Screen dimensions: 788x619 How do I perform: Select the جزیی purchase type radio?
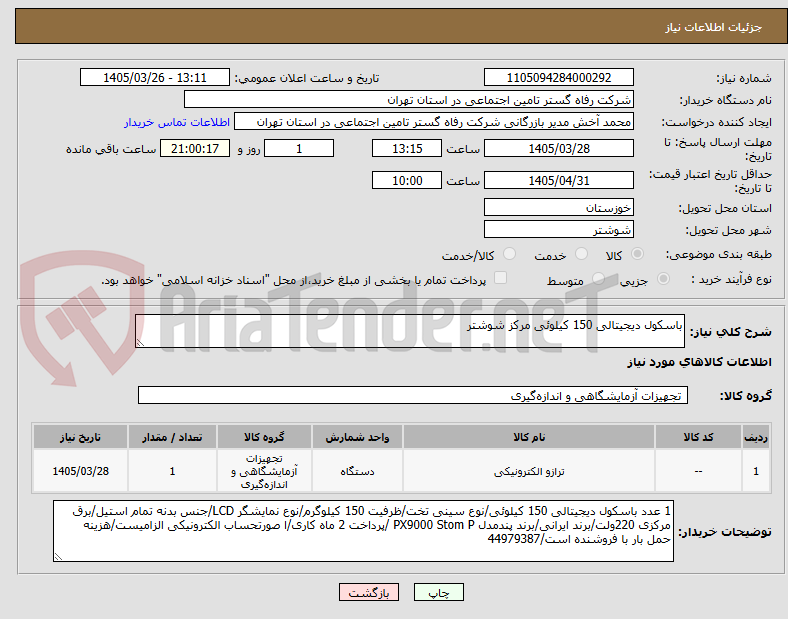[x=663, y=279]
